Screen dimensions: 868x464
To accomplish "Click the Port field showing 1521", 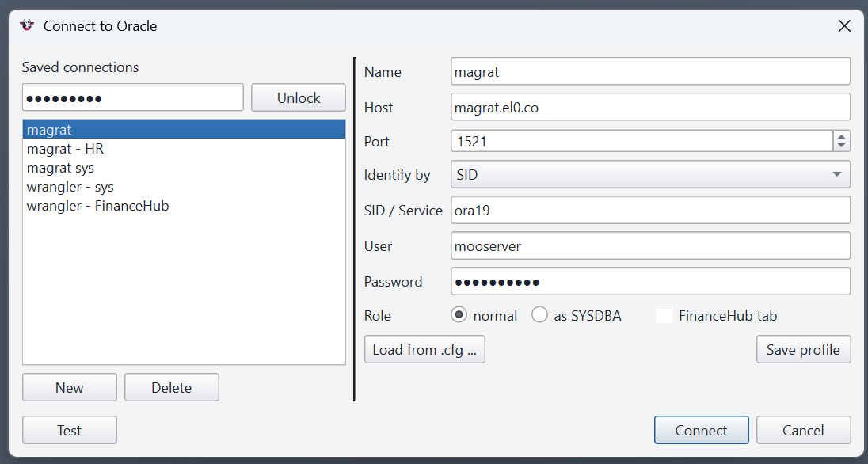I will (642, 141).
